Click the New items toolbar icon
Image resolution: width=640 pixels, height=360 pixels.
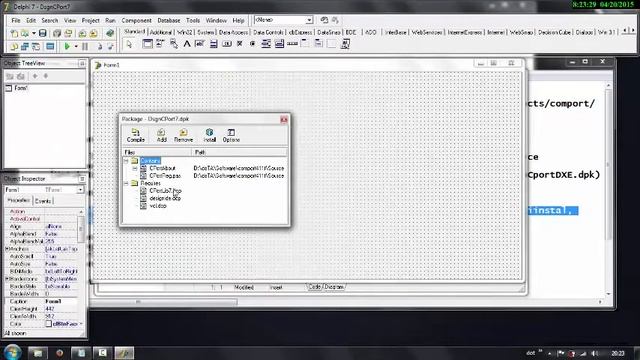tap(14, 33)
